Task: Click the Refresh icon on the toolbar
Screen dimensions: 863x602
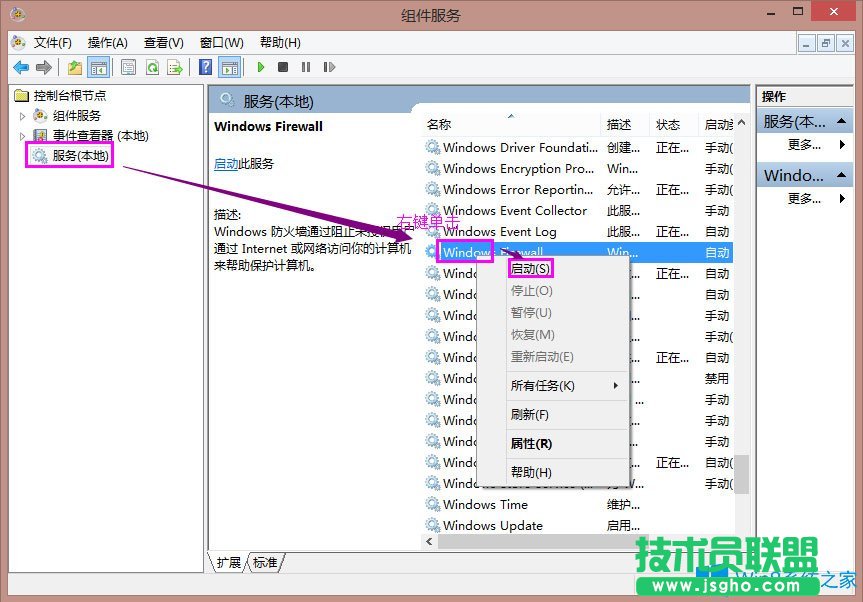Action: pos(152,67)
